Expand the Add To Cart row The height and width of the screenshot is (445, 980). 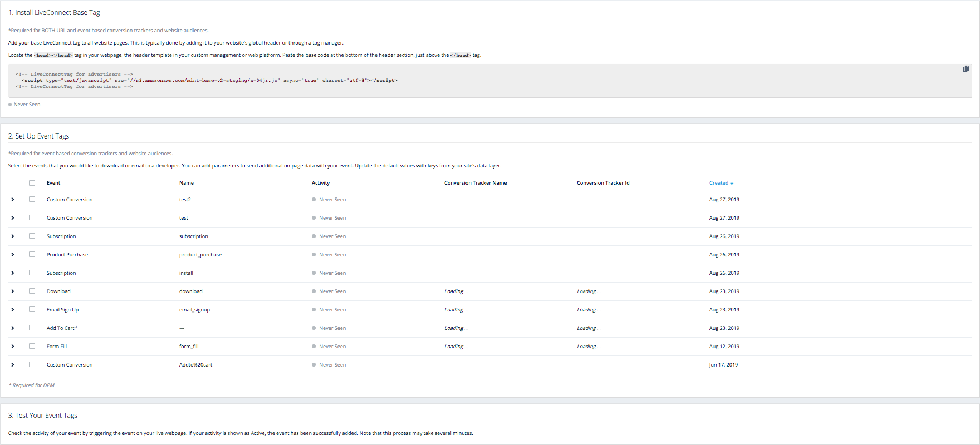click(13, 328)
